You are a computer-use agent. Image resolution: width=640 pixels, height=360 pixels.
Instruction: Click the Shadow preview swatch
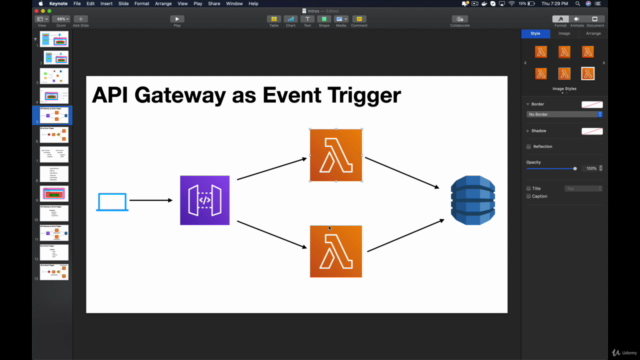pos(592,131)
